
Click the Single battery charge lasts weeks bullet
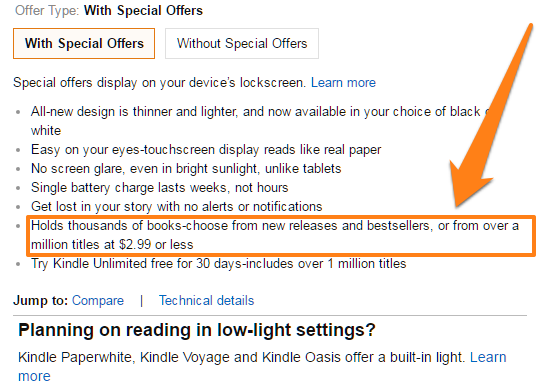point(159,188)
